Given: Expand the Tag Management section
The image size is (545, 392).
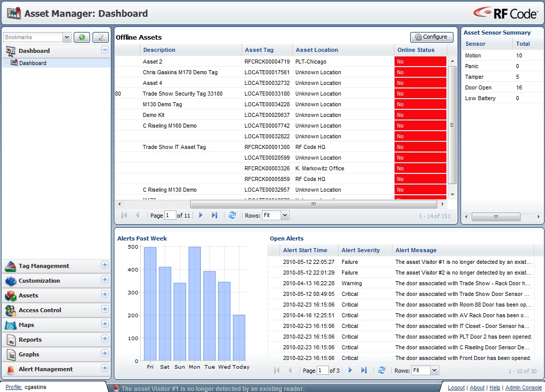Looking at the screenshot, I should pos(105,265).
